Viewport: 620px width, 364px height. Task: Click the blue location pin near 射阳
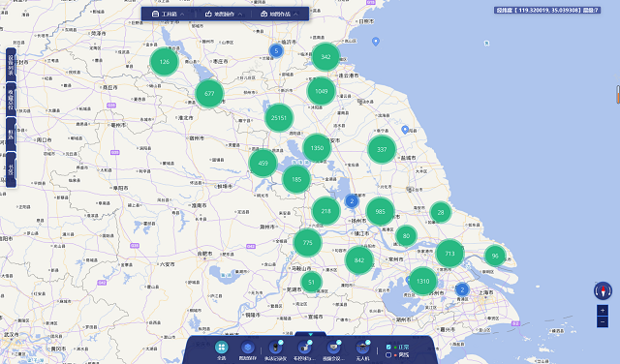405,130
